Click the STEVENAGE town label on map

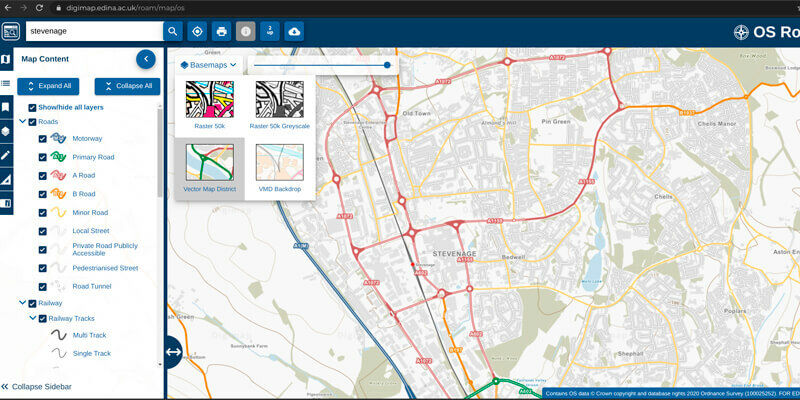coord(455,254)
